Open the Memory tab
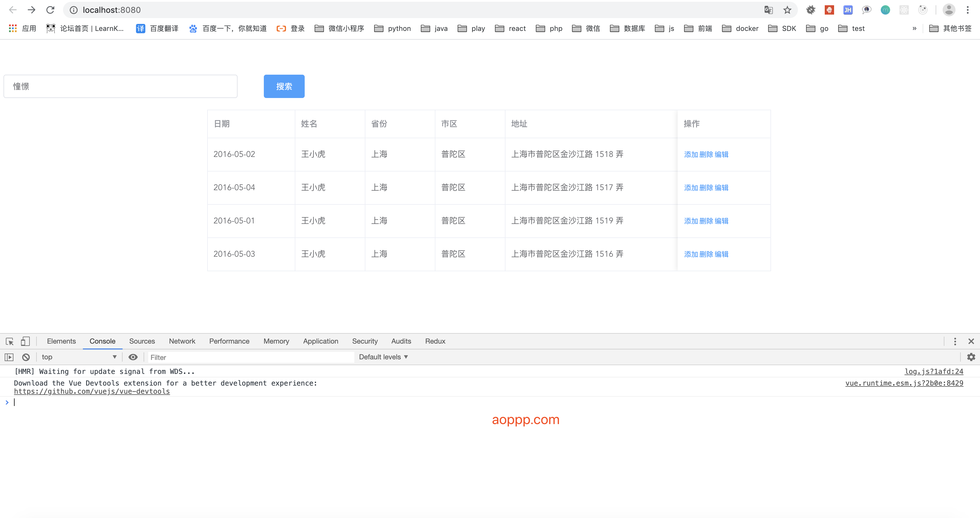Image resolution: width=980 pixels, height=518 pixels. click(276, 341)
